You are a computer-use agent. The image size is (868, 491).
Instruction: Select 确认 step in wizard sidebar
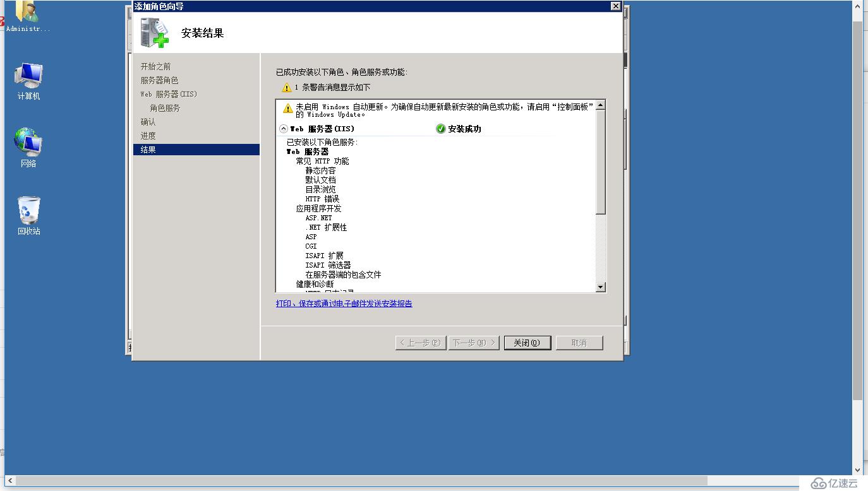(x=148, y=122)
